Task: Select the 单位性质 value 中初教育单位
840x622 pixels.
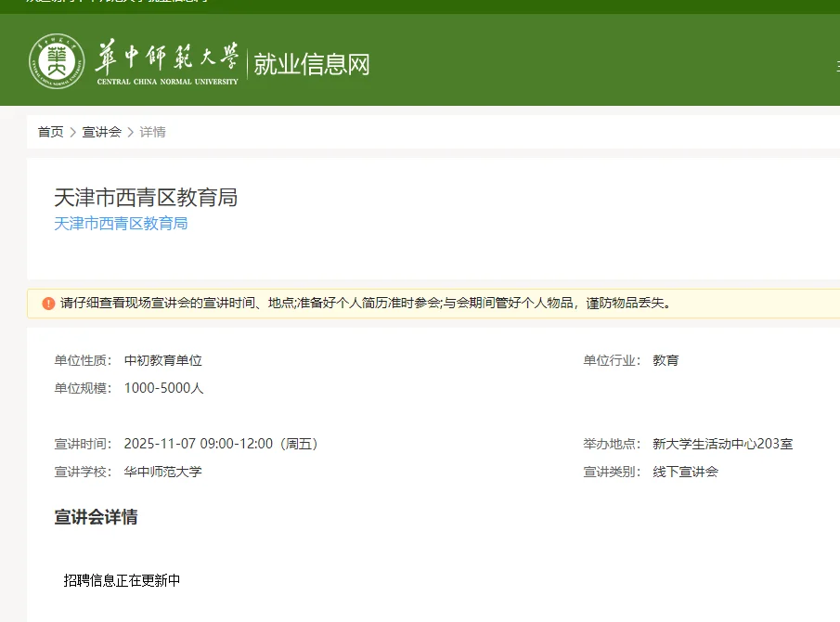Action: point(162,360)
